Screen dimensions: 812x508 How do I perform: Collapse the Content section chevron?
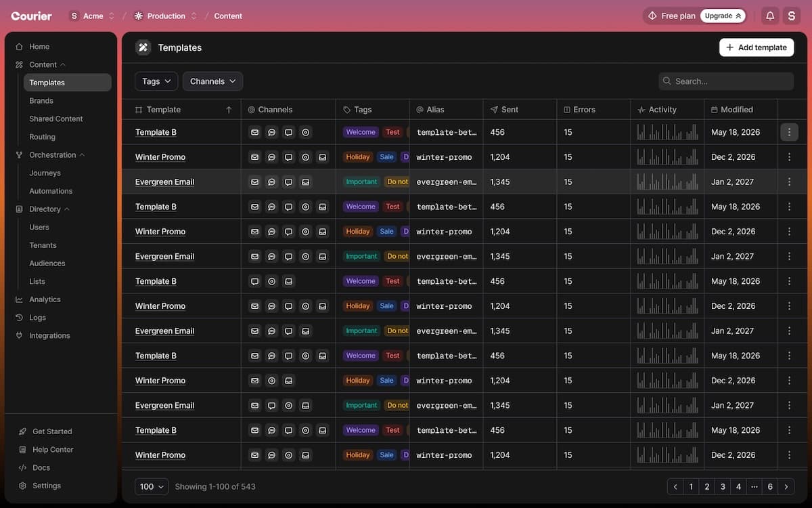[x=63, y=65]
